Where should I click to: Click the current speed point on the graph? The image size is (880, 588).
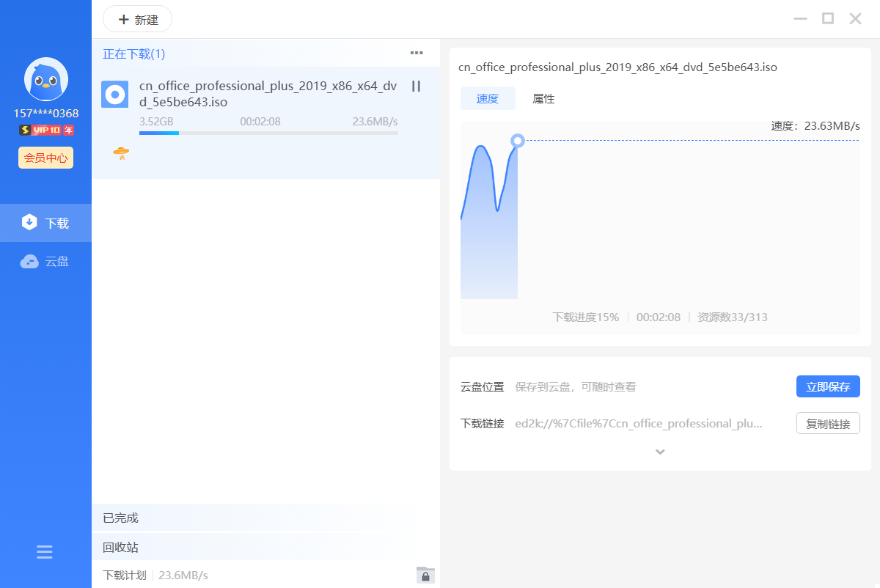[x=518, y=140]
